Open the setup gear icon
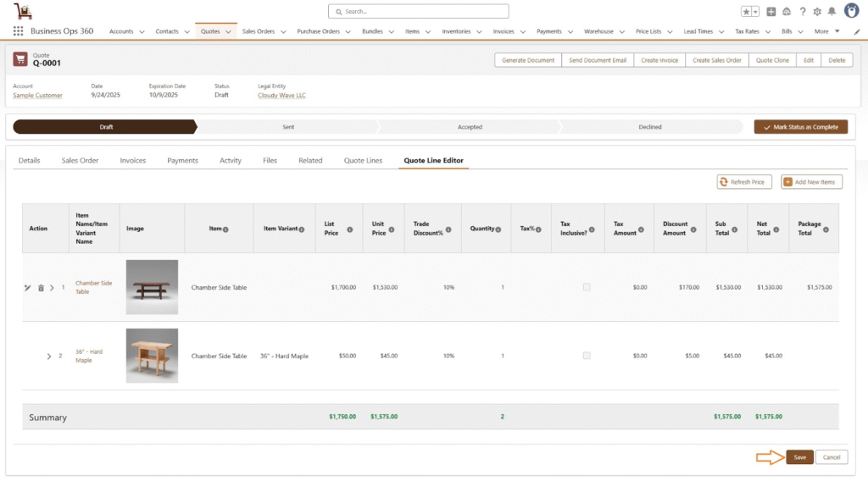 [x=817, y=12]
